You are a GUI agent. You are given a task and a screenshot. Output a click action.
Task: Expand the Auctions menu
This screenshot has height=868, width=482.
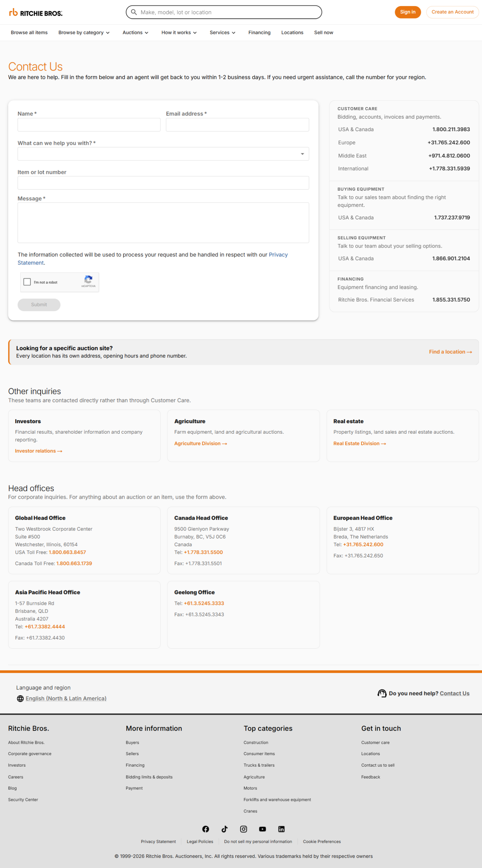pos(135,33)
